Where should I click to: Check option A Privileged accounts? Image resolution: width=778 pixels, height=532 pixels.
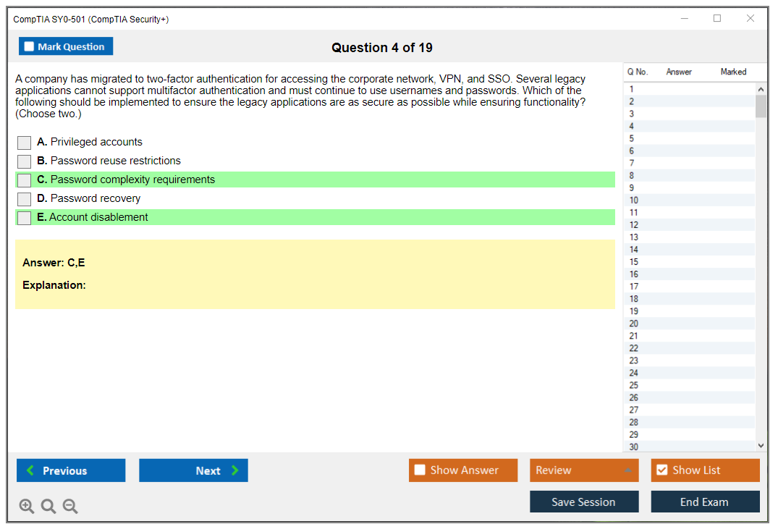[x=24, y=143]
